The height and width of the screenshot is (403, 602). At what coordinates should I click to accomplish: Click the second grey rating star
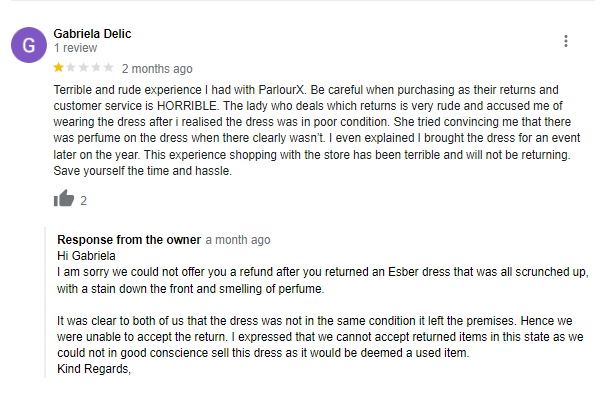pyautogui.click(x=71, y=69)
